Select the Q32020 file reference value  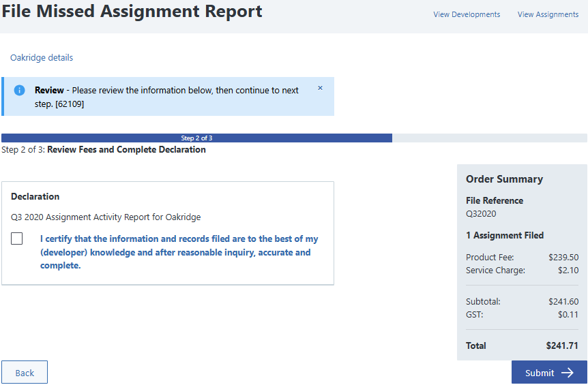pos(481,213)
